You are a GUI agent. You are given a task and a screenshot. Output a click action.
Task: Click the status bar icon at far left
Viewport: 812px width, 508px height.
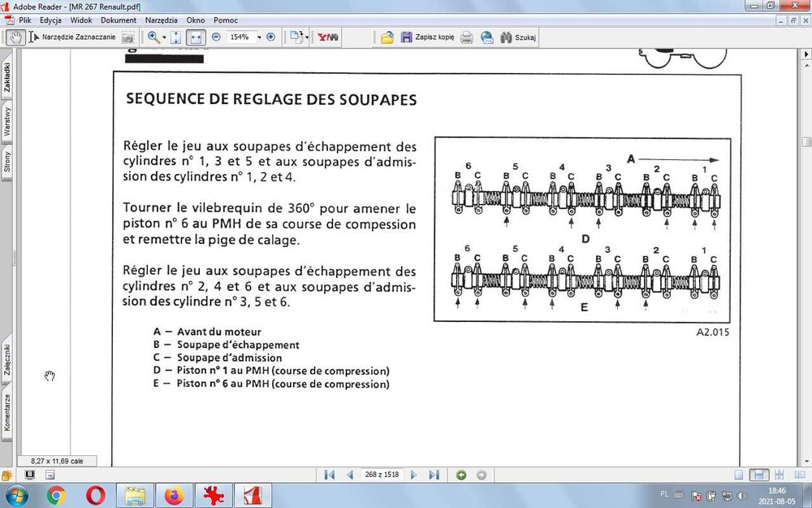(x=6, y=475)
